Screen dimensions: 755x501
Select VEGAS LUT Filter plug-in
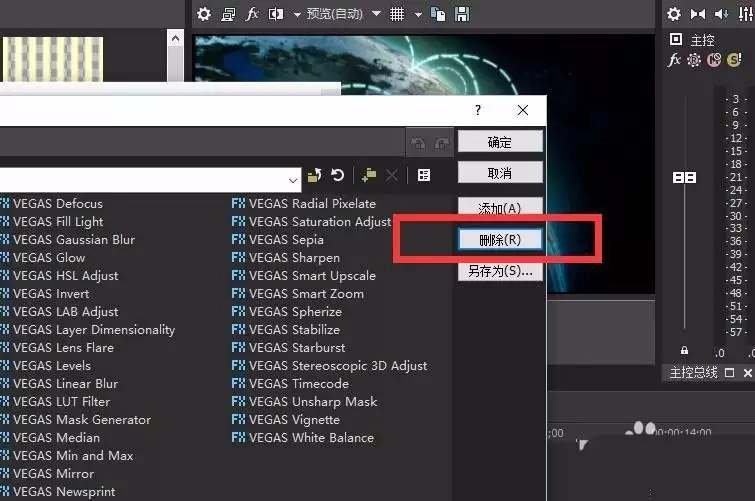[x=55, y=401]
